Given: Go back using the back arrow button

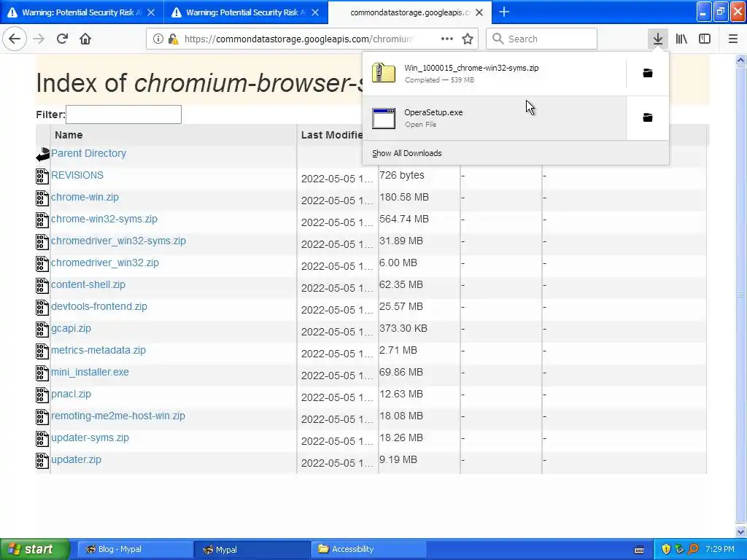Looking at the screenshot, I should 15,39.
